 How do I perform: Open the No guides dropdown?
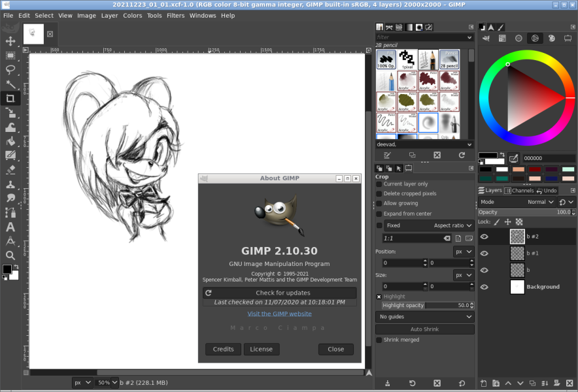424,317
